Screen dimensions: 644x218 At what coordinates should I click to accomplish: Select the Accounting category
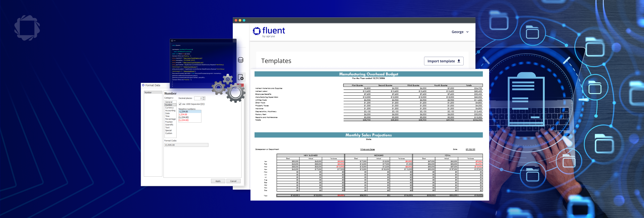(x=170, y=111)
